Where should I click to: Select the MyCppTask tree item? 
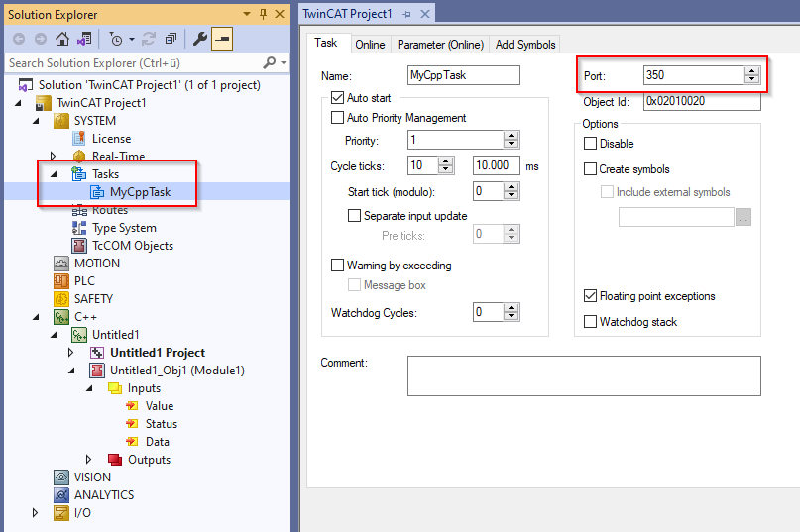pos(141,192)
